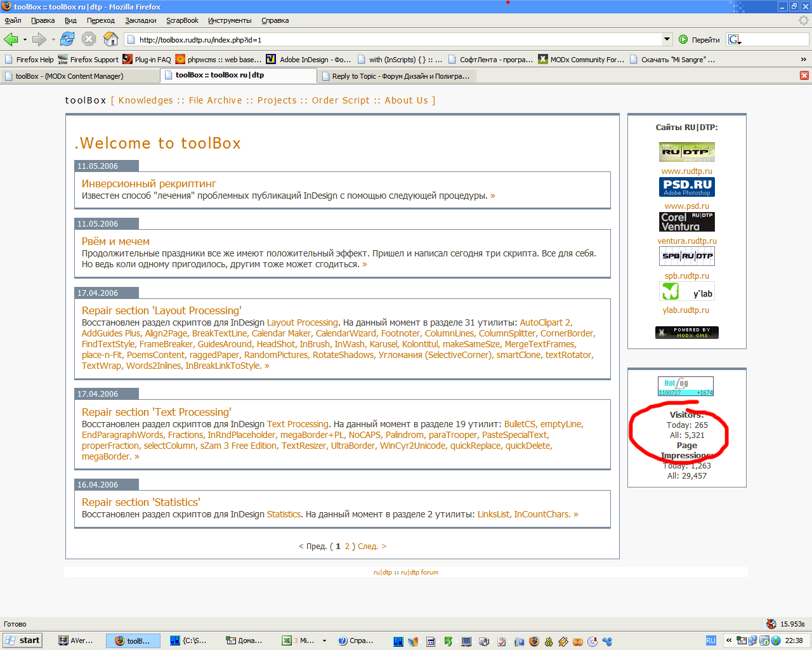Open the ScrapBook menu
Screen dimensions: 812x650
(x=183, y=20)
